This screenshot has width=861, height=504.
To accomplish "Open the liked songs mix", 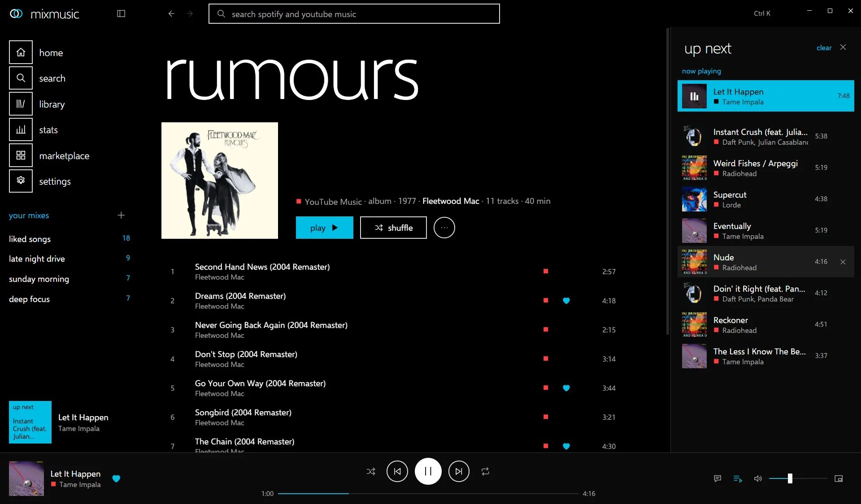I will [x=70, y=239].
